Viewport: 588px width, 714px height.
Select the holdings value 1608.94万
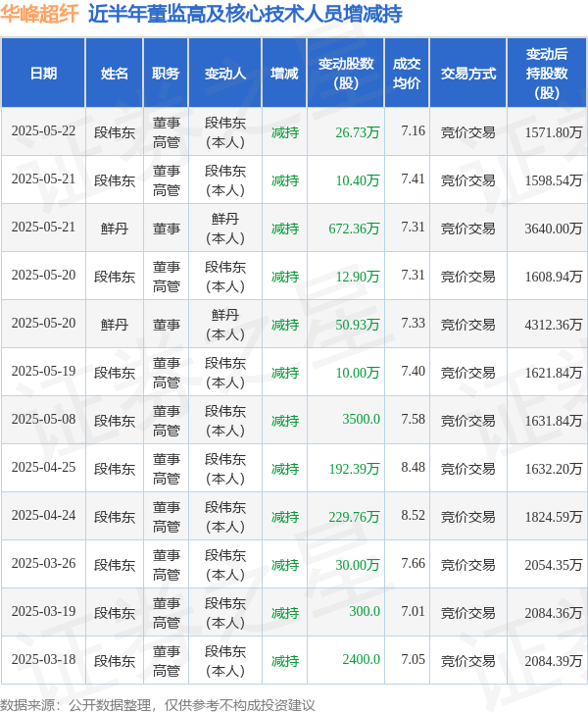pyautogui.click(x=554, y=277)
